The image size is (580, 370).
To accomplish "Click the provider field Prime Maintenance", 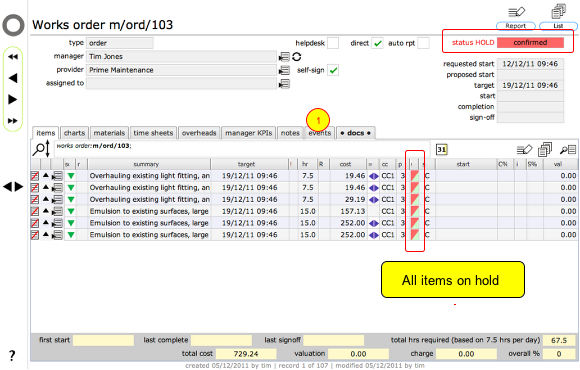I will click(182, 70).
